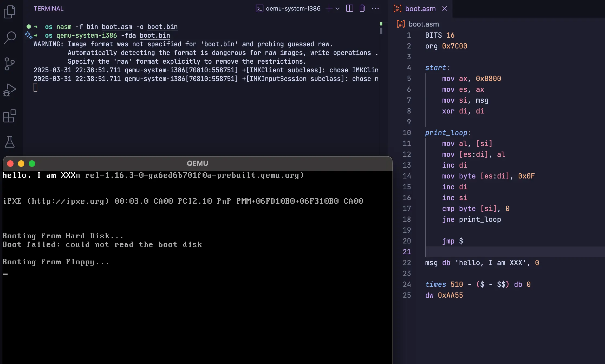Switch to the TERMINAL panel tab

[x=48, y=8]
